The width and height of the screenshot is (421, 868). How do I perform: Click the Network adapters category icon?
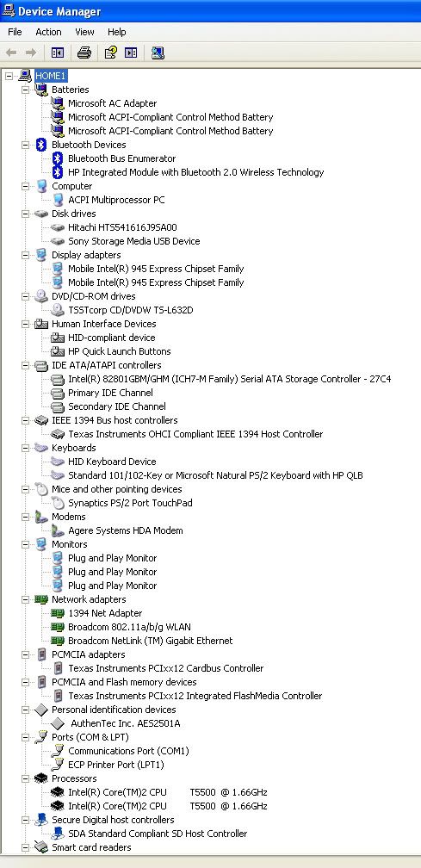pyautogui.click(x=41, y=599)
